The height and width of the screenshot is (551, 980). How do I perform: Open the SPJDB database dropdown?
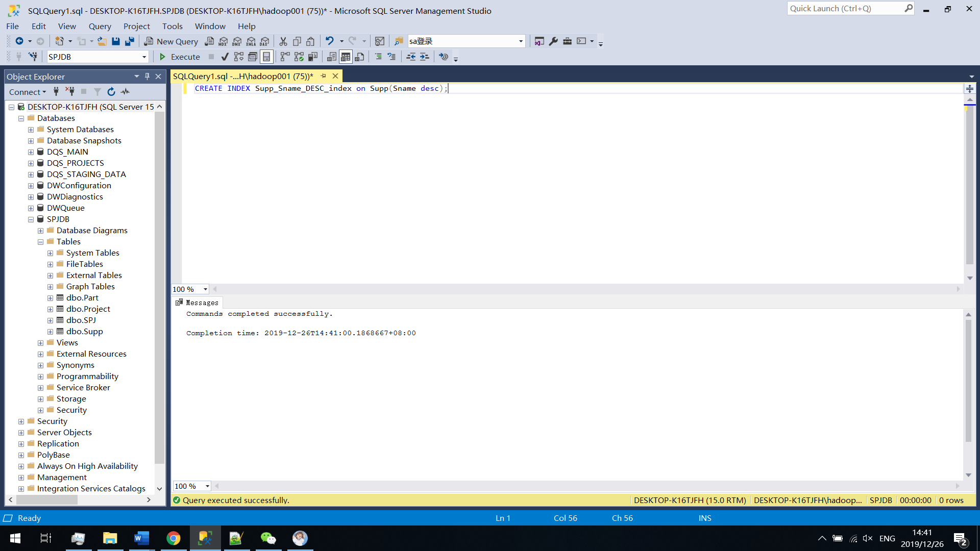click(144, 57)
